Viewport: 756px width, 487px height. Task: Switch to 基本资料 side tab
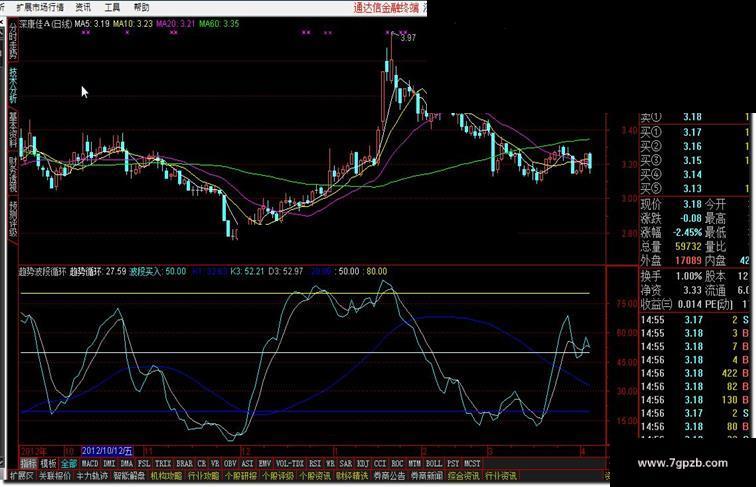pyautogui.click(x=13, y=129)
